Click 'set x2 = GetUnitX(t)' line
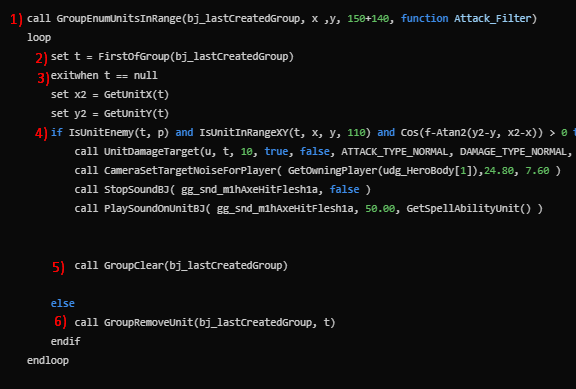Image resolution: width=576 pixels, height=389 pixels. 110,94
